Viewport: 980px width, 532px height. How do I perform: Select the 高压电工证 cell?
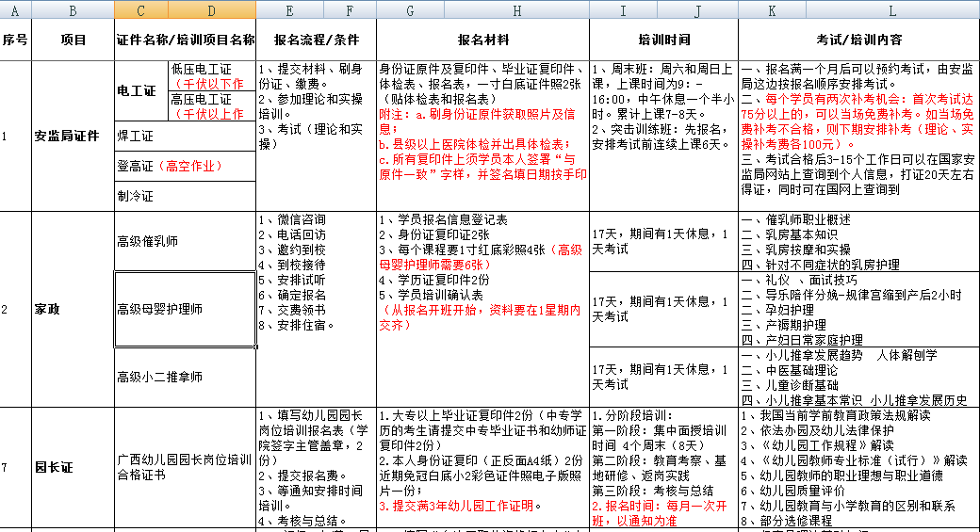coord(212,106)
